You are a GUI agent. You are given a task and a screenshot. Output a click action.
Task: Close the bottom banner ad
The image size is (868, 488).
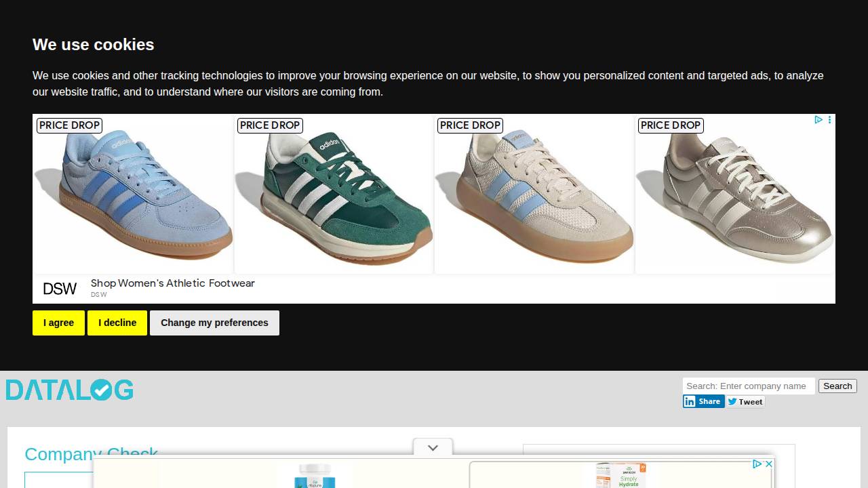[769, 464]
